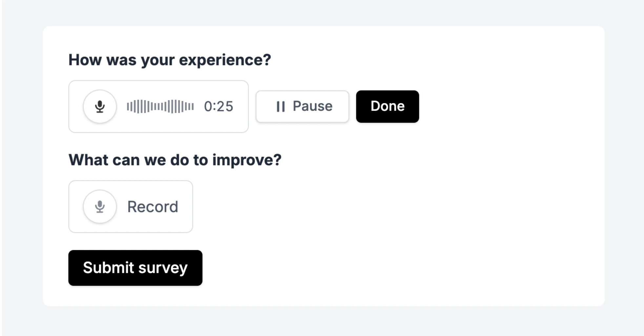Screen dimensions: 644x336
Task: Click the word "How" in first heading
Action: (x=85, y=60)
